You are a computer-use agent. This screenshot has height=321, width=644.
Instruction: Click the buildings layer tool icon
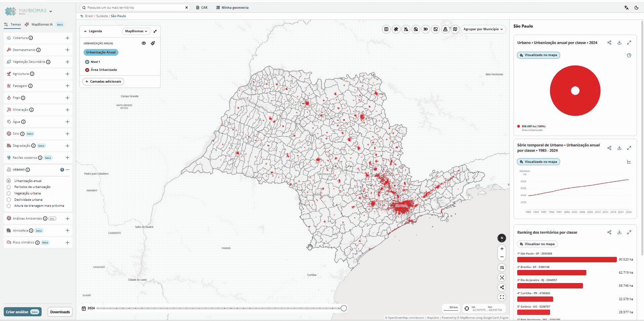(x=416, y=29)
